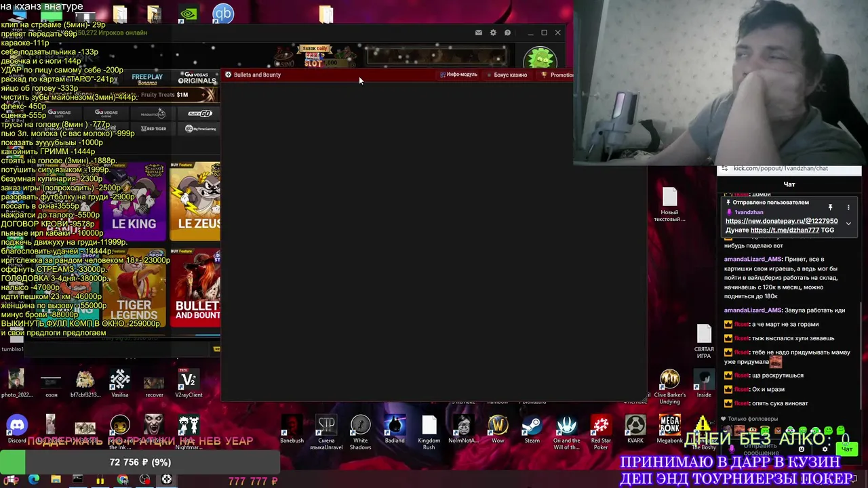This screenshot has width=868, height=488.
Task: Open the Vasilisa desktop shortcut
Action: pyautogui.click(x=120, y=384)
